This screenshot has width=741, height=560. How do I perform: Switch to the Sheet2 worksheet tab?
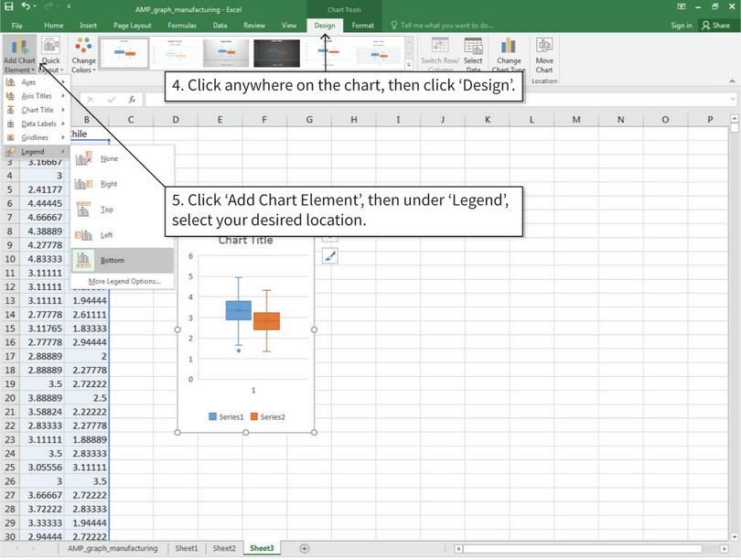[x=223, y=548]
